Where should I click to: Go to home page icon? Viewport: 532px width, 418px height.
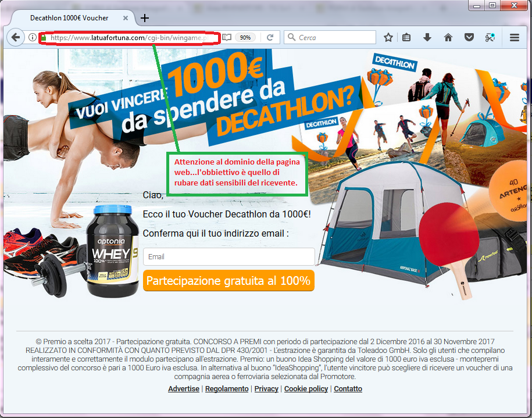(x=448, y=37)
